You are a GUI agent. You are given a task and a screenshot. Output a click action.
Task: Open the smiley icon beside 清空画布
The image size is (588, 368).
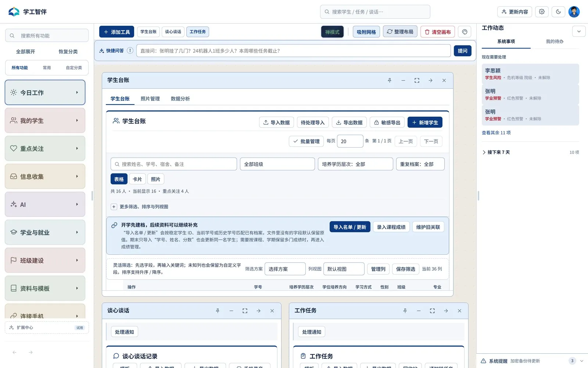465,32
